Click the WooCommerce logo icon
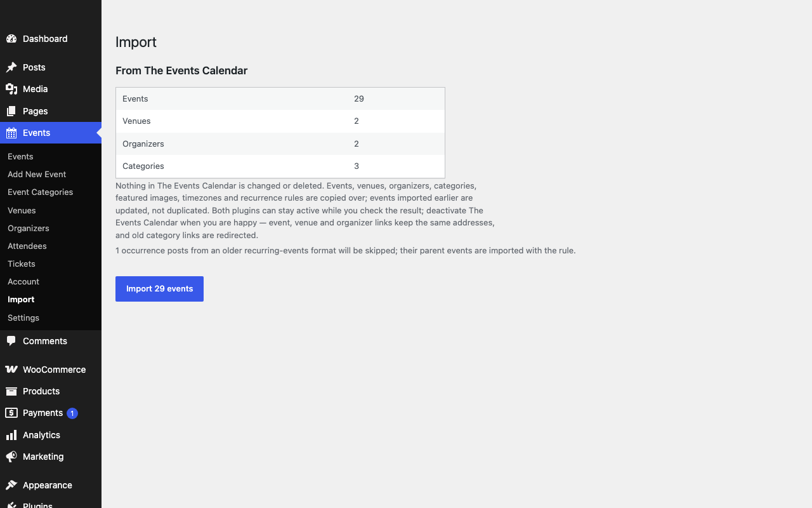Screen dimensions: 812x508 tap(11, 370)
